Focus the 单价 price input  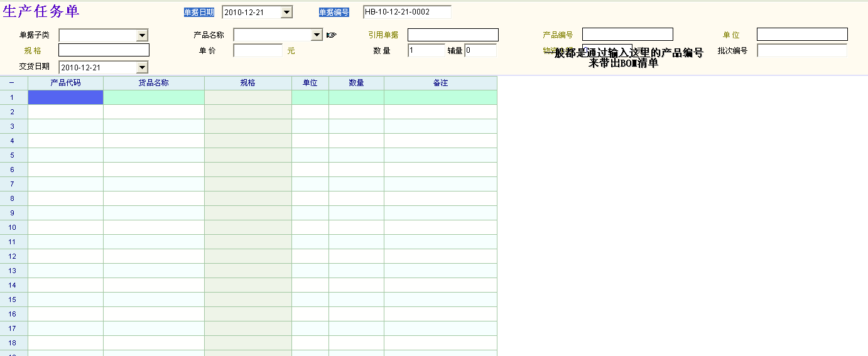coord(258,50)
